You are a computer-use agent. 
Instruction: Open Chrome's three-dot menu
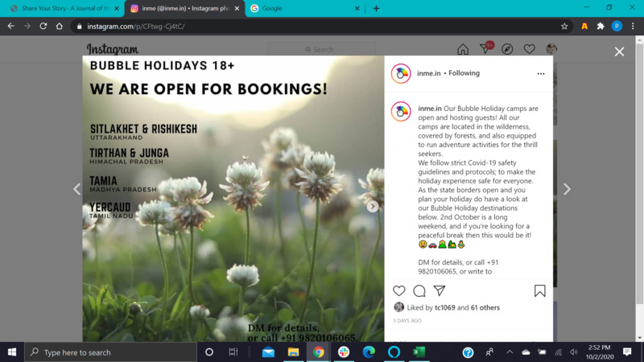(x=634, y=26)
